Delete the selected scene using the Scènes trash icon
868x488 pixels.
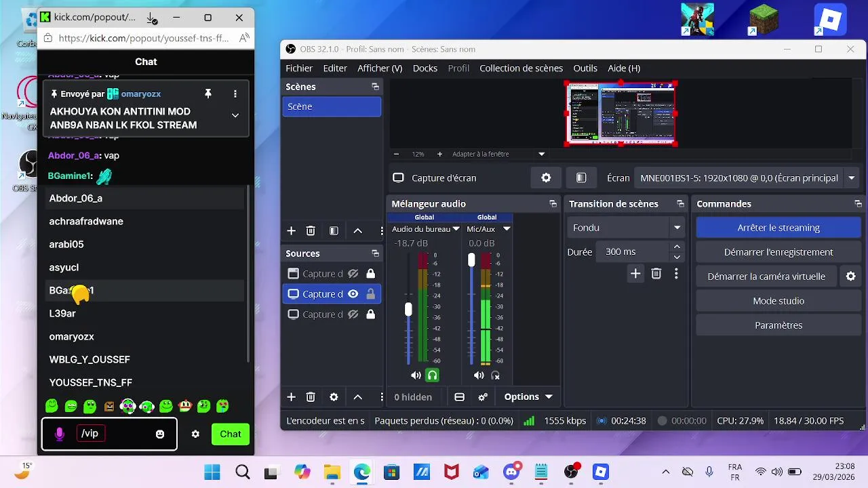click(x=311, y=231)
